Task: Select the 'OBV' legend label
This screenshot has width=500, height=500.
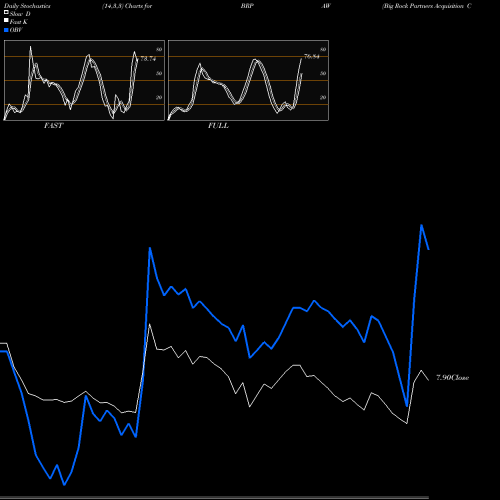Action: click(16, 30)
